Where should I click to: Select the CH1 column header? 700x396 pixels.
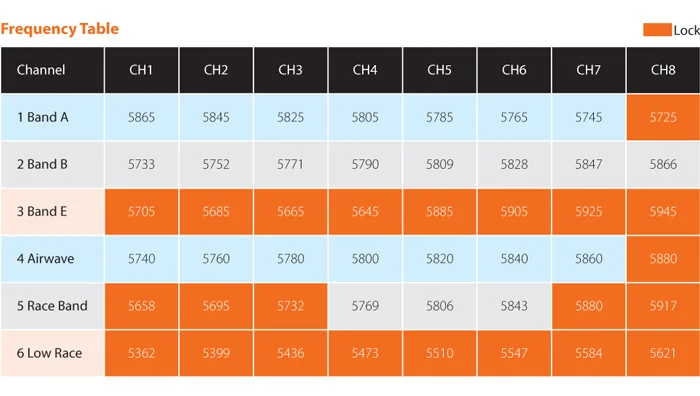142,70
